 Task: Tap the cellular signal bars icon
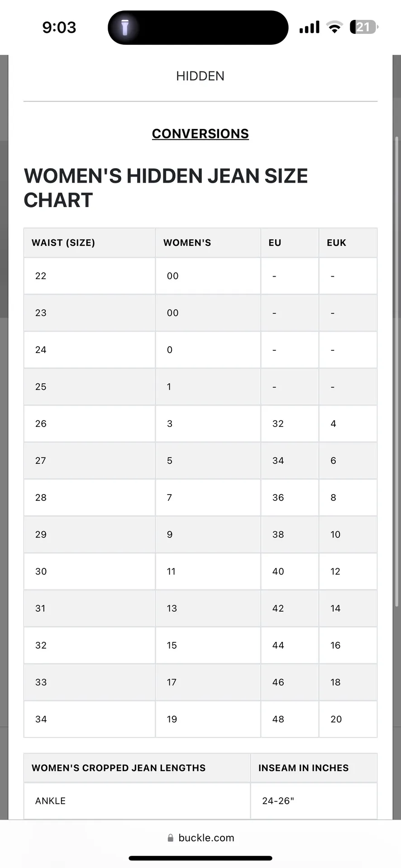click(x=309, y=28)
